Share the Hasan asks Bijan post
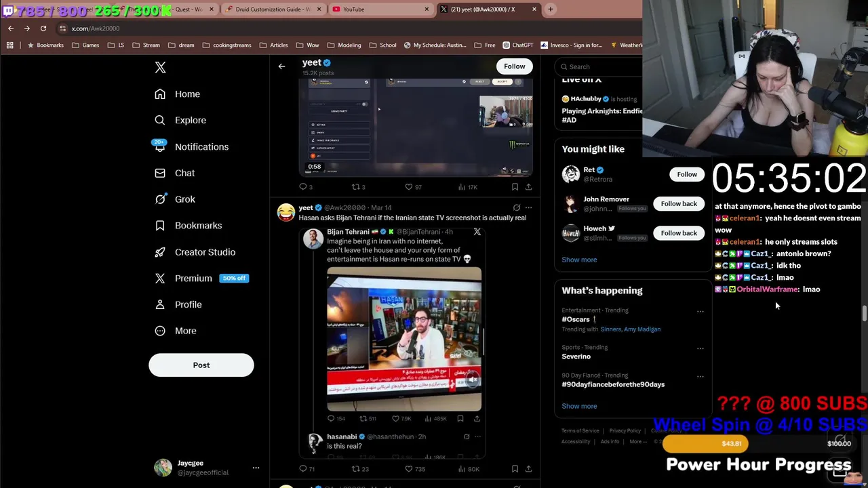This screenshot has height=488, width=868. click(528, 469)
